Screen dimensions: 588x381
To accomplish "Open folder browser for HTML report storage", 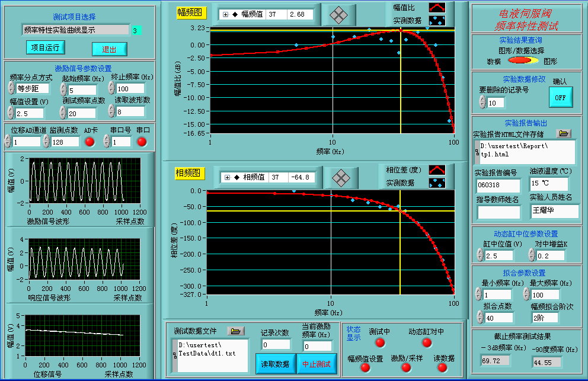I will (x=563, y=133).
